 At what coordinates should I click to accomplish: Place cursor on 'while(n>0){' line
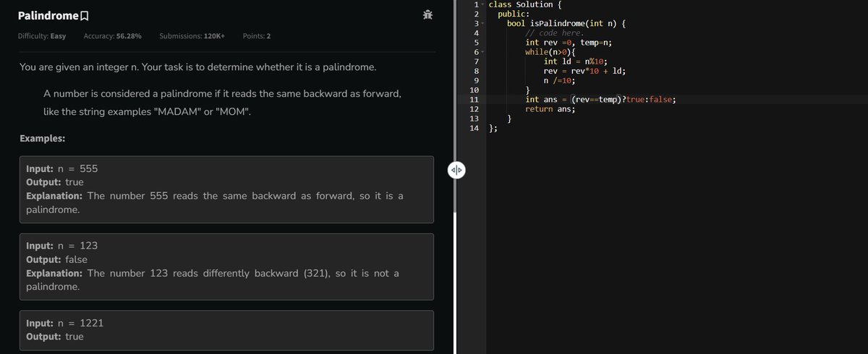(x=550, y=52)
